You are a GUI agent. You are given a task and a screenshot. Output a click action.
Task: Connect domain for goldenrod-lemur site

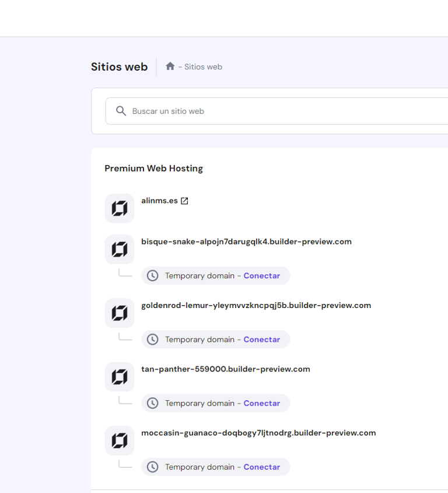point(261,340)
